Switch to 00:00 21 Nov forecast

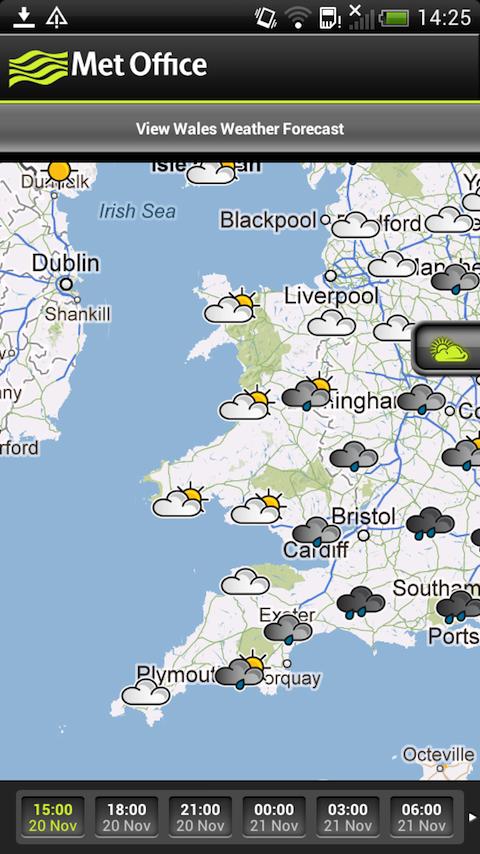pos(274,816)
